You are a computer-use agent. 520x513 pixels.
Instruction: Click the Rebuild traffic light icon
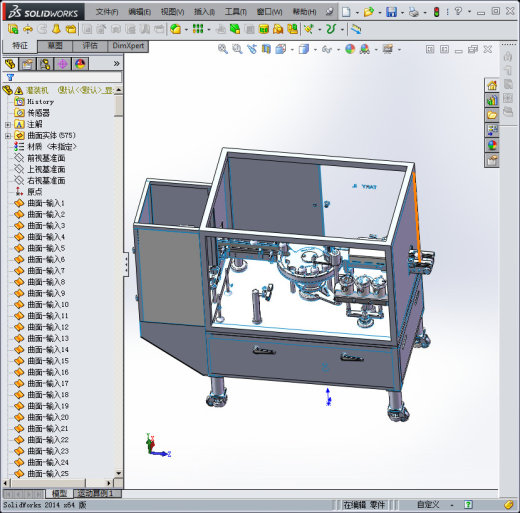point(436,12)
